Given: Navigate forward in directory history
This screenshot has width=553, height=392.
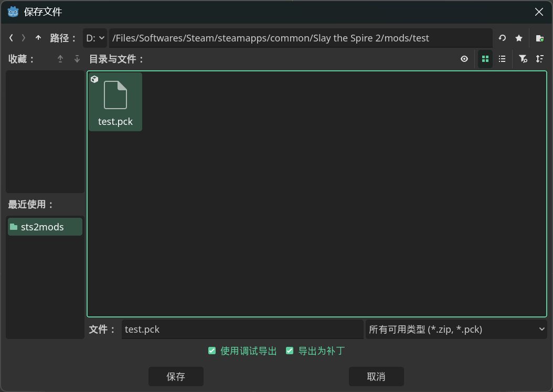Looking at the screenshot, I should [x=23, y=38].
